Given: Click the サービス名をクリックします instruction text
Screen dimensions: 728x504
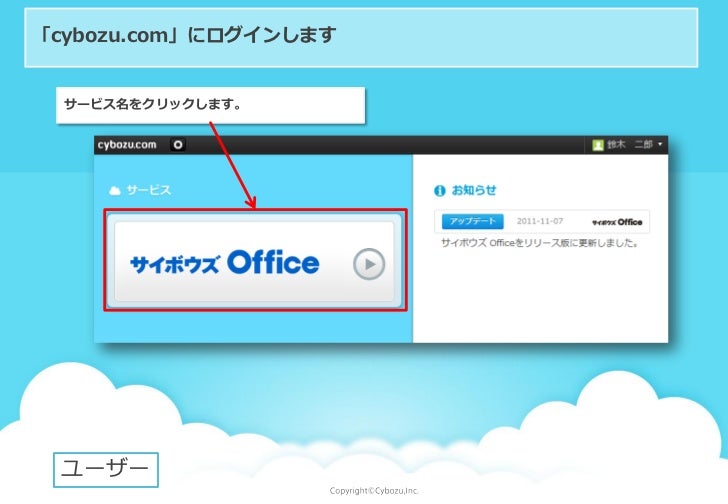Looking at the screenshot, I should [x=153, y=103].
